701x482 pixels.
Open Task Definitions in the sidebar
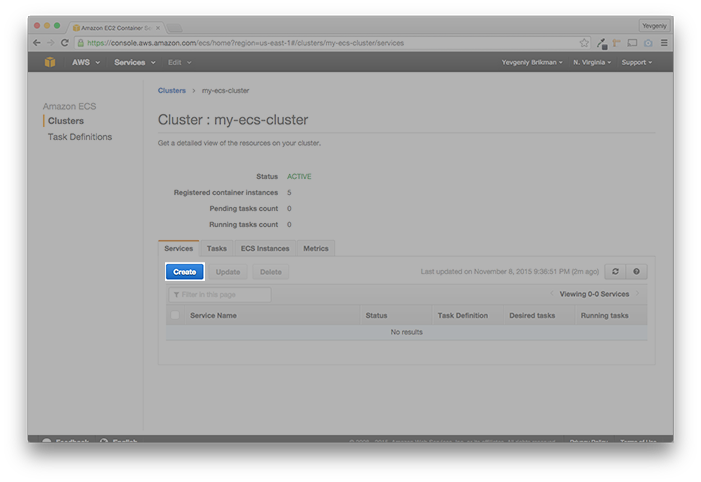(x=80, y=137)
